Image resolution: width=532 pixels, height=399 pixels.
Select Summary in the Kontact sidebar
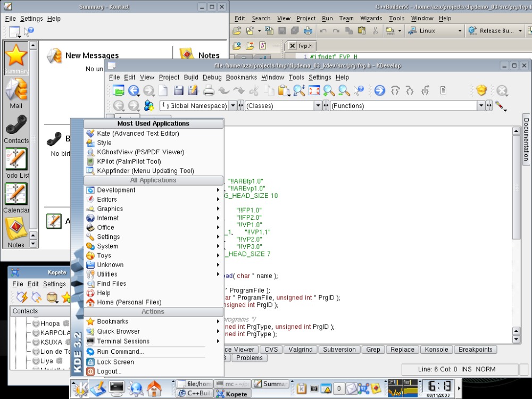point(16,59)
